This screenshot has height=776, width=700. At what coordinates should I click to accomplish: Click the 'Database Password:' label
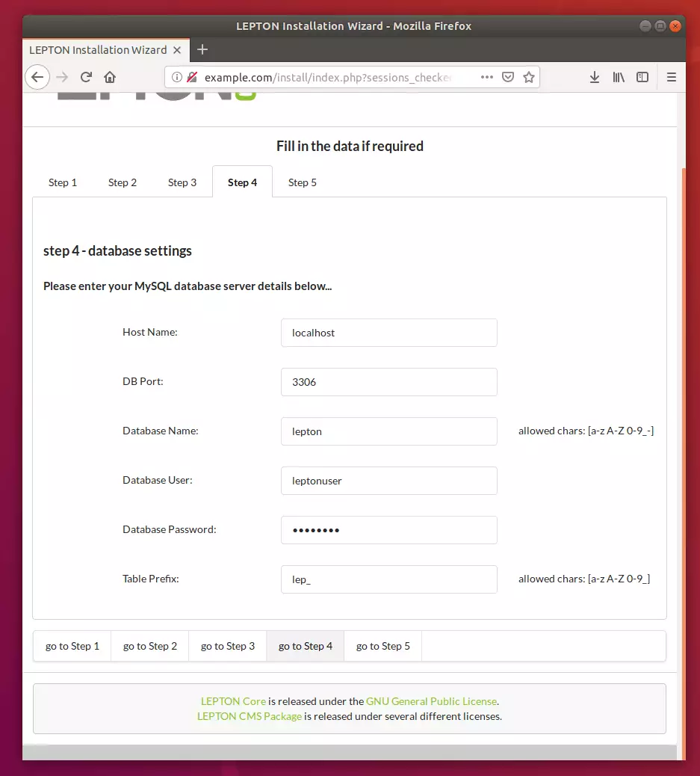point(169,529)
